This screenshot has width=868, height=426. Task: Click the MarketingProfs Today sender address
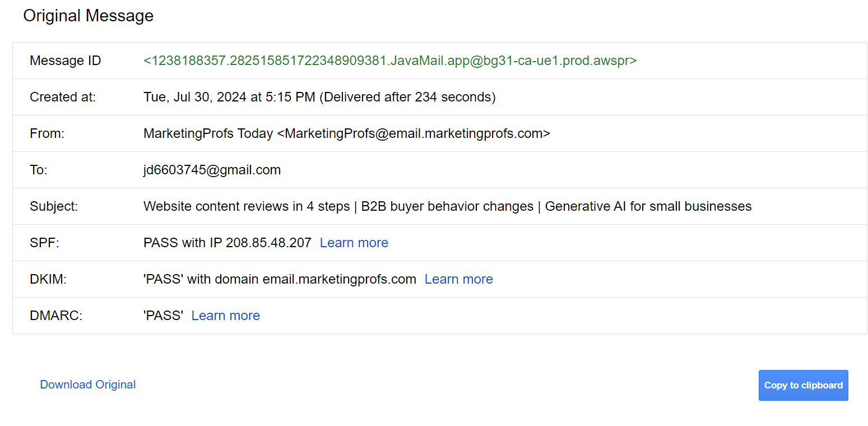pos(346,133)
